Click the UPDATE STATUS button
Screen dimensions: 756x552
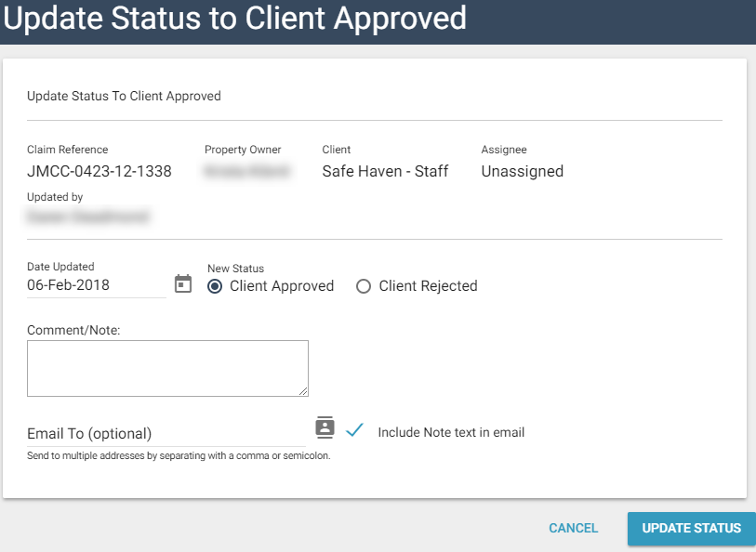point(691,528)
